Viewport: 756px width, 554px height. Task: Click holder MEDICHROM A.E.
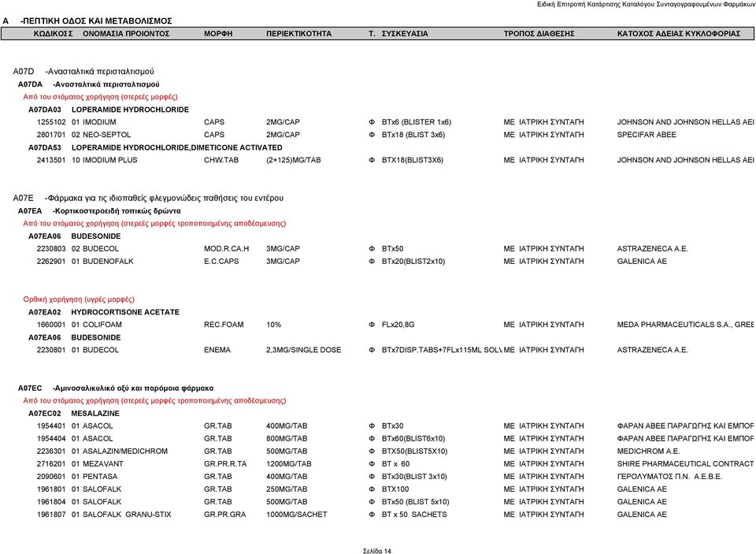[x=648, y=452]
